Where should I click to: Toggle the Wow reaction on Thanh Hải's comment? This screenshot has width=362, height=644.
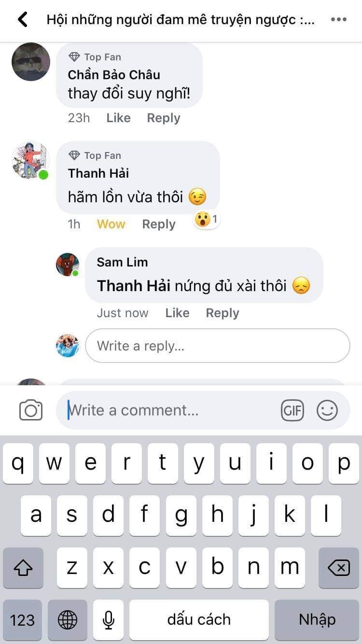tap(111, 224)
